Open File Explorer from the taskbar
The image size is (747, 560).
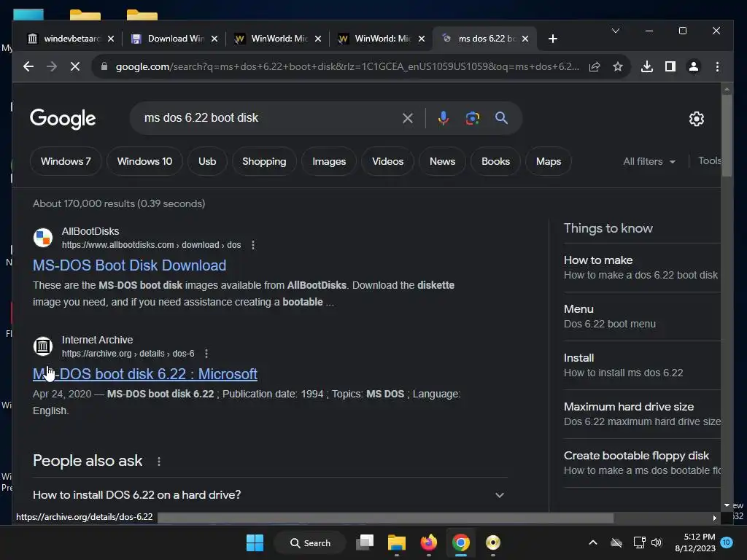point(396,542)
